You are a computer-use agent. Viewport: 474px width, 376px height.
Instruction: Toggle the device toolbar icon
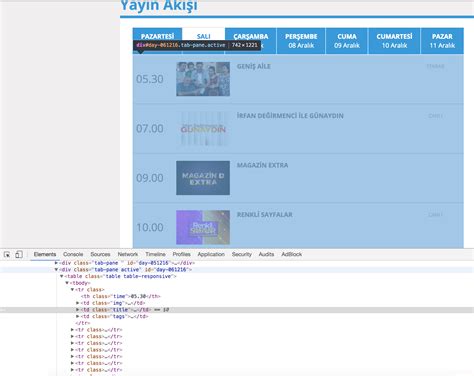coord(19,255)
